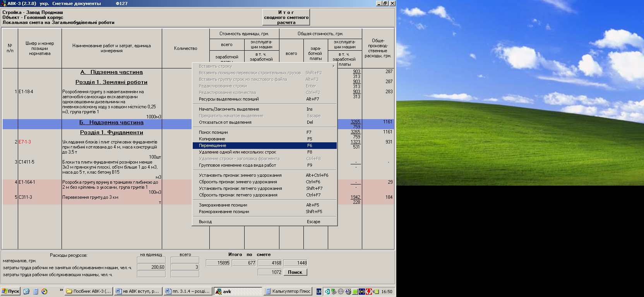Click total field showing 1448
This screenshot has width=644, height=297.
[x=295, y=263]
